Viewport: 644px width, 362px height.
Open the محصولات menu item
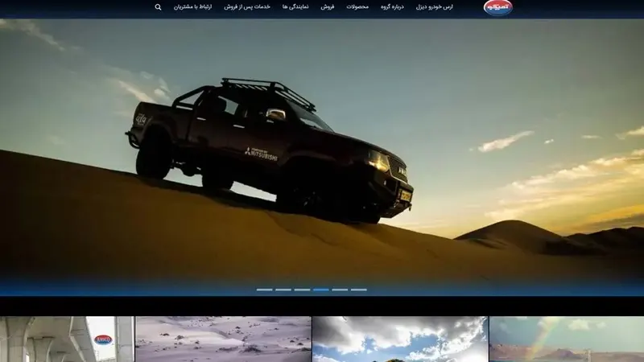click(357, 7)
